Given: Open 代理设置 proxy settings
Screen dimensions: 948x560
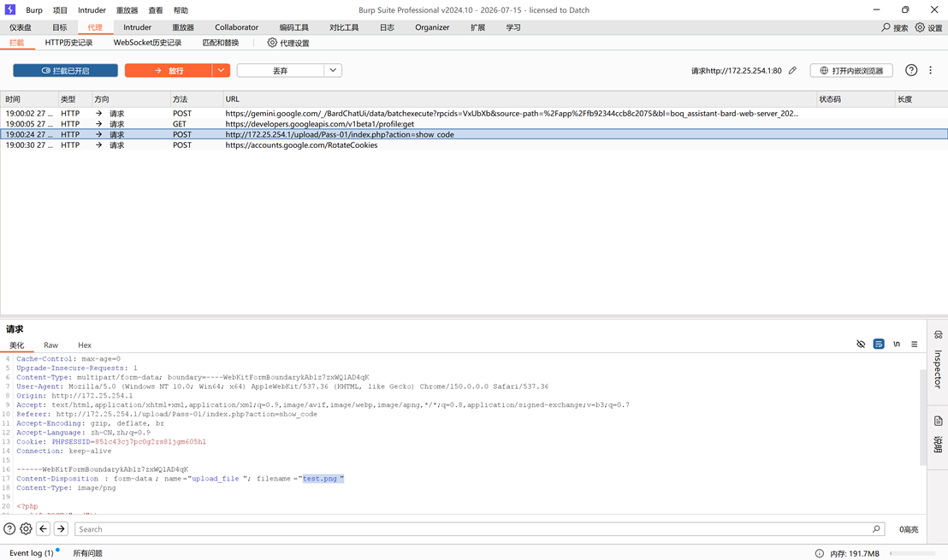Looking at the screenshot, I should tap(288, 43).
